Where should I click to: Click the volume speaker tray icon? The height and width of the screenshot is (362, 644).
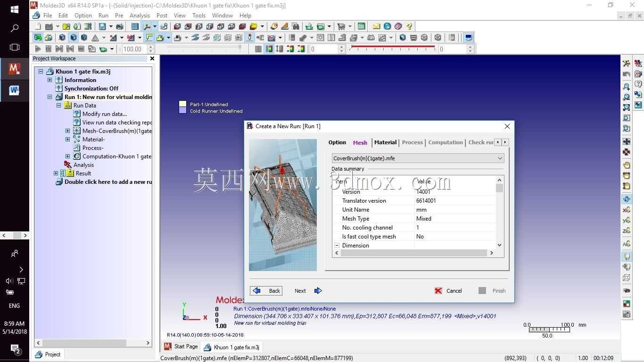[x=9, y=281]
